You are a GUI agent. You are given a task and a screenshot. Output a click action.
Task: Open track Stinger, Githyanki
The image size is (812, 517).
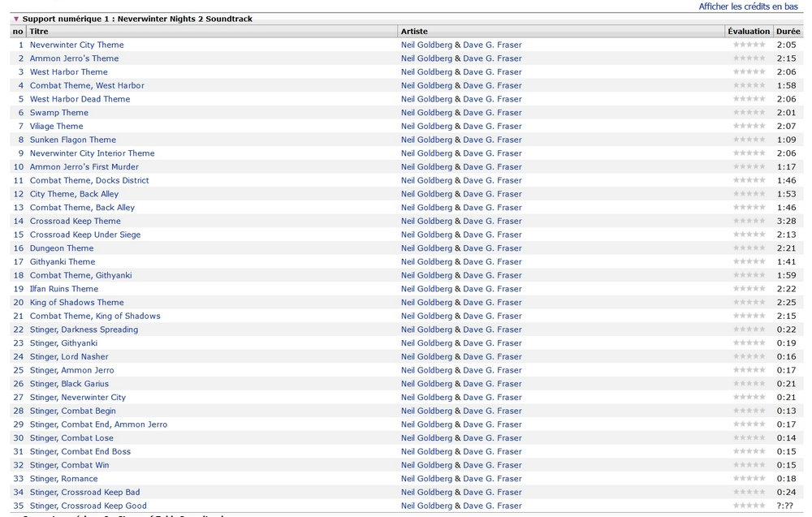click(63, 343)
